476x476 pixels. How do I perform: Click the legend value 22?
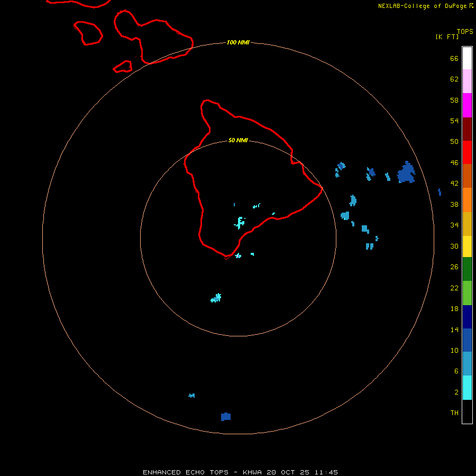point(454,288)
